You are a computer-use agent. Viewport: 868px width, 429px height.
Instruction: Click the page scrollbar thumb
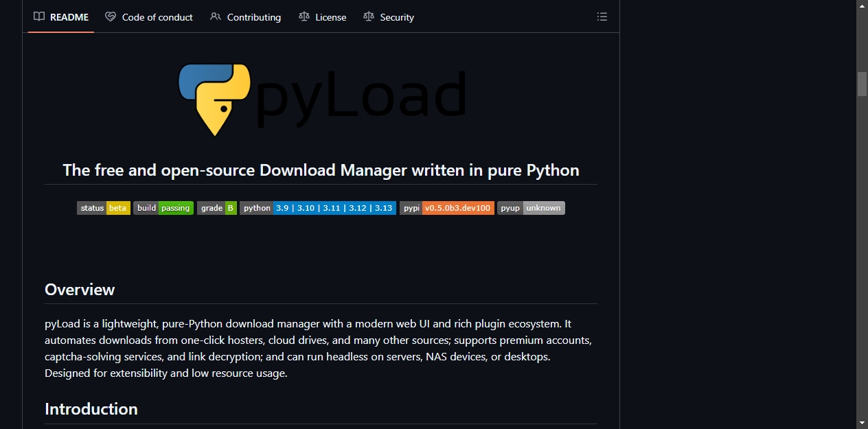(862, 84)
